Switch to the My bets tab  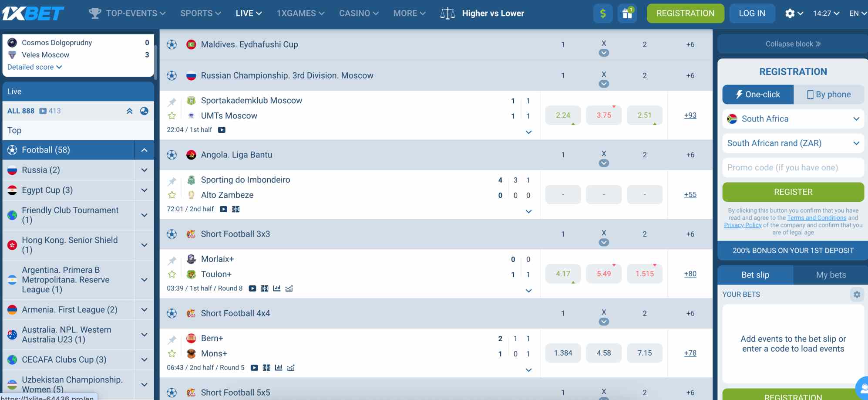831,275
